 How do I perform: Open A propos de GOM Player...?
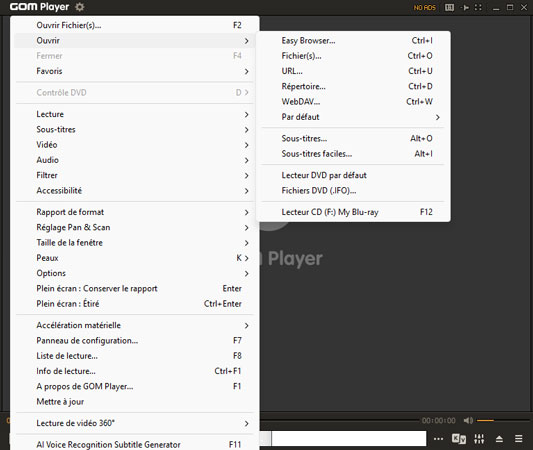pyautogui.click(x=135, y=386)
